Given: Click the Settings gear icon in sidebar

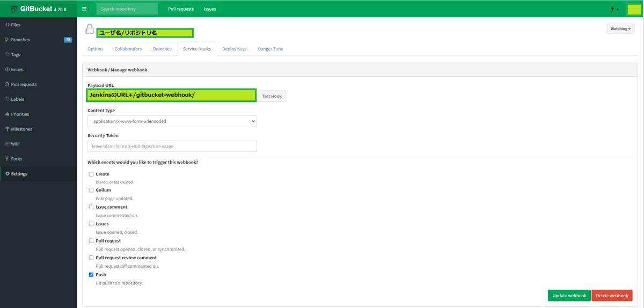Looking at the screenshot, I should 7,174.
